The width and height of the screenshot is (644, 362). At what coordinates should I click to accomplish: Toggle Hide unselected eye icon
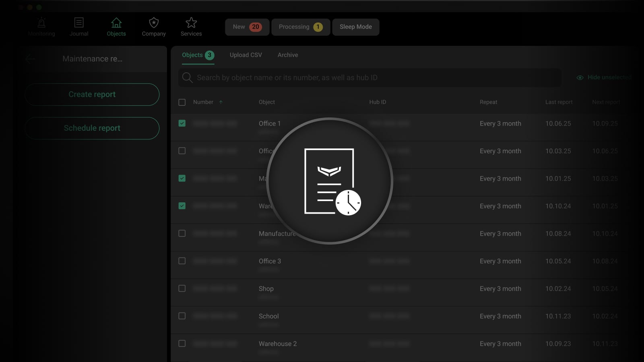pos(580,78)
